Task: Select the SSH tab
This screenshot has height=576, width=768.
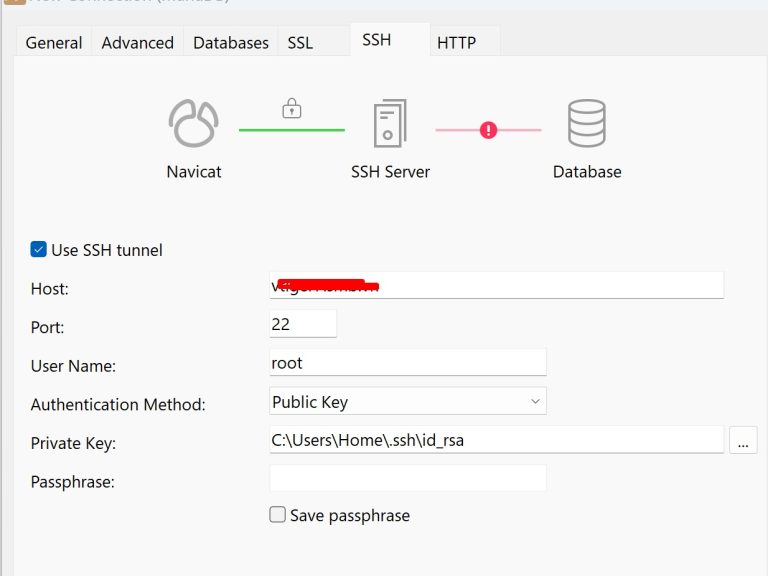Action: (x=390, y=40)
